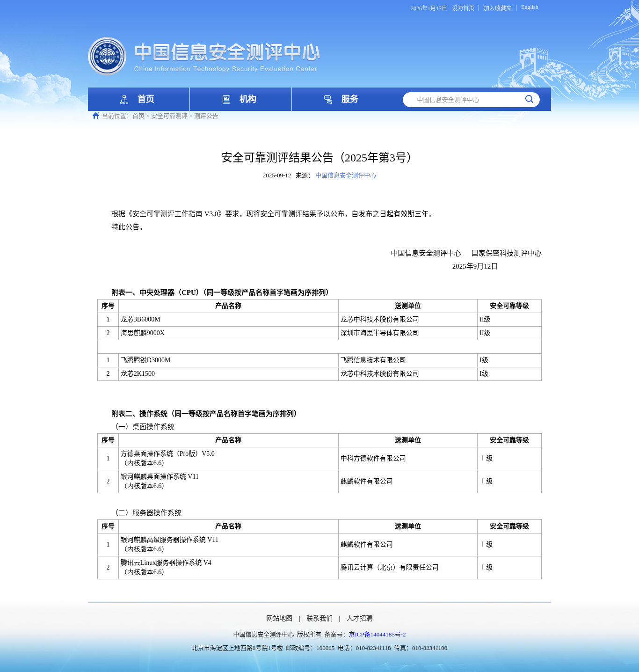639x672 pixels.
Task: Click the 附表一 CPU table heading
Action: (x=222, y=292)
